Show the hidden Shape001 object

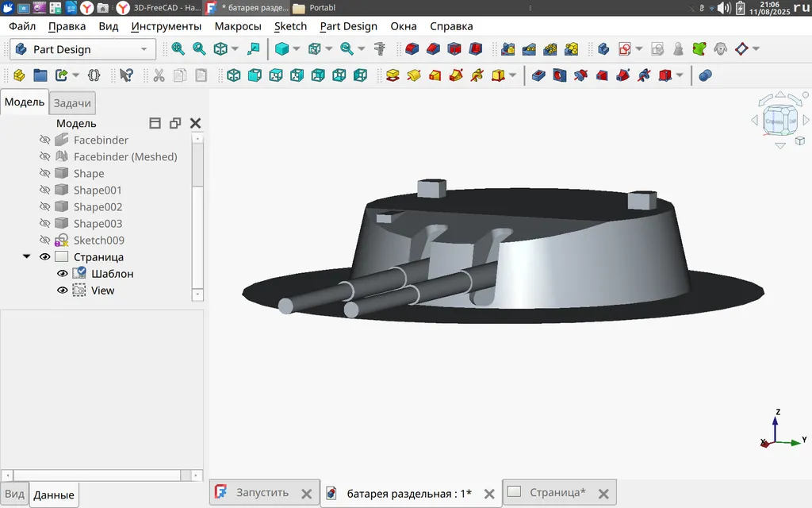45,190
